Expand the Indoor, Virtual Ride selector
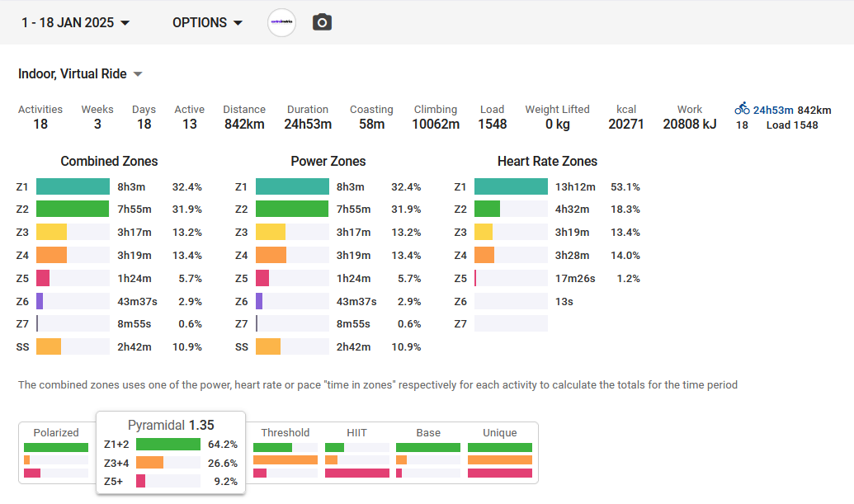854x504 pixels. pyautogui.click(x=81, y=74)
